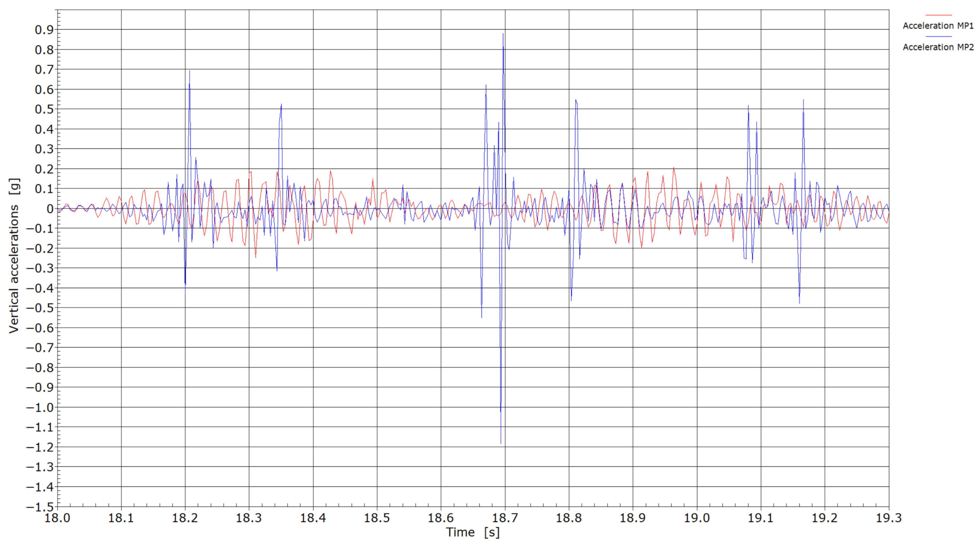Click the 0.5 label on vertical axis

click(44, 109)
